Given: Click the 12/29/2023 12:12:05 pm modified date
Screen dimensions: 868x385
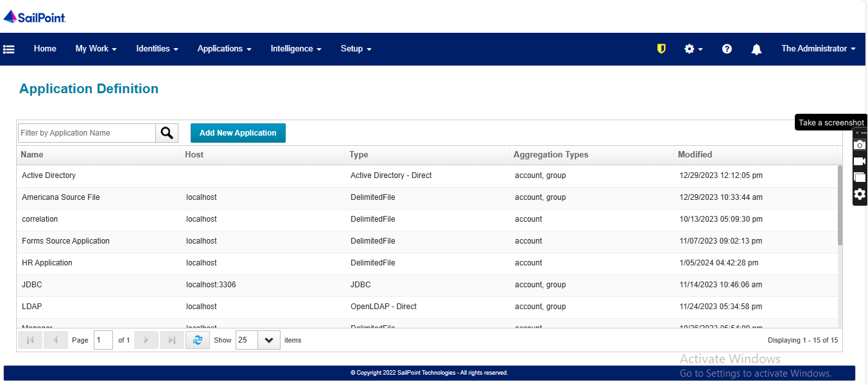Looking at the screenshot, I should click(x=721, y=175).
